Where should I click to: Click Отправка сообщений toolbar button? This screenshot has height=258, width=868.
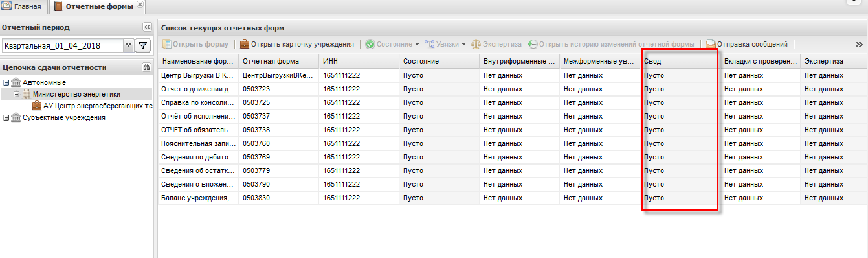click(747, 44)
